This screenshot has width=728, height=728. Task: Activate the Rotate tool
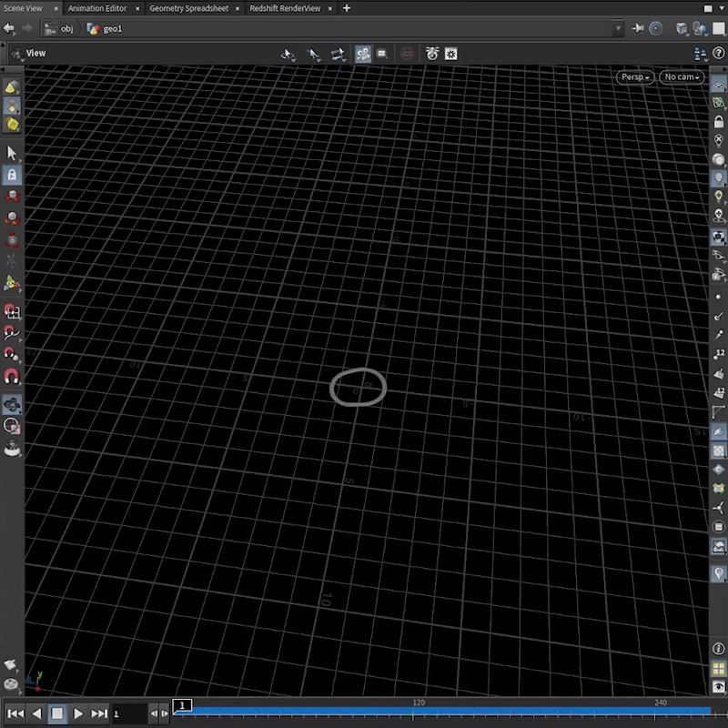[x=12, y=218]
